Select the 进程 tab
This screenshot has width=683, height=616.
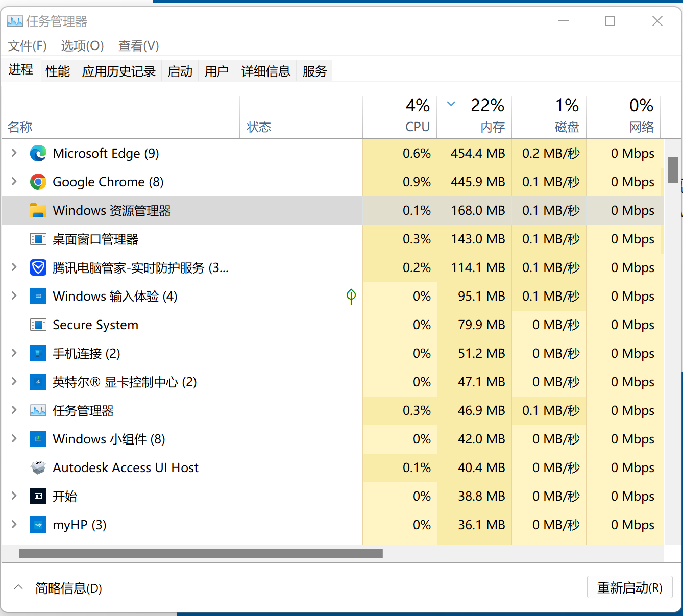tap(21, 70)
